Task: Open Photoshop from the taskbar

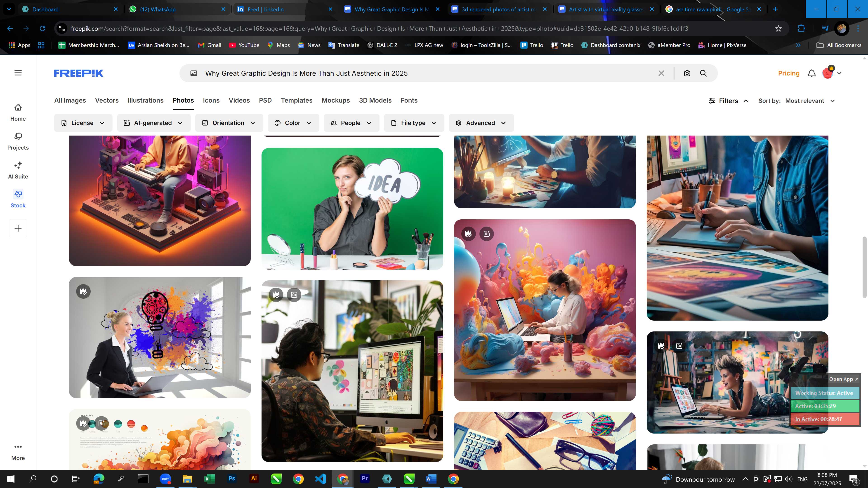Action: (x=232, y=479)
